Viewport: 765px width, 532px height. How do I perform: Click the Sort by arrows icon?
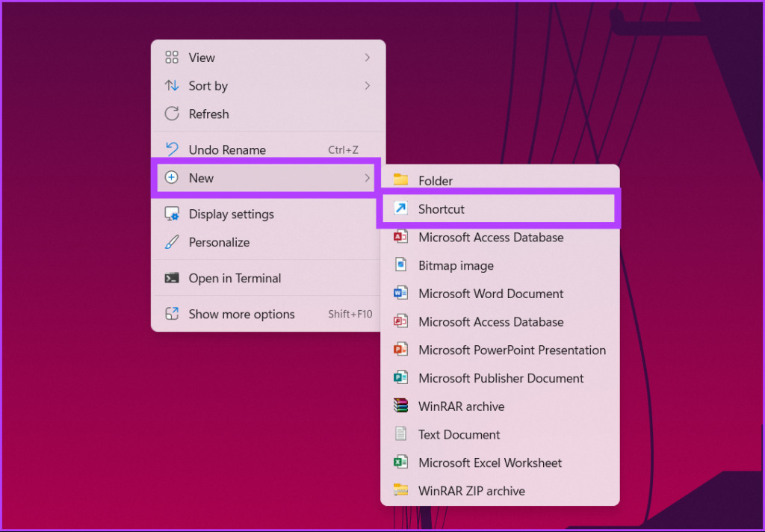click(x=172, y=86)
